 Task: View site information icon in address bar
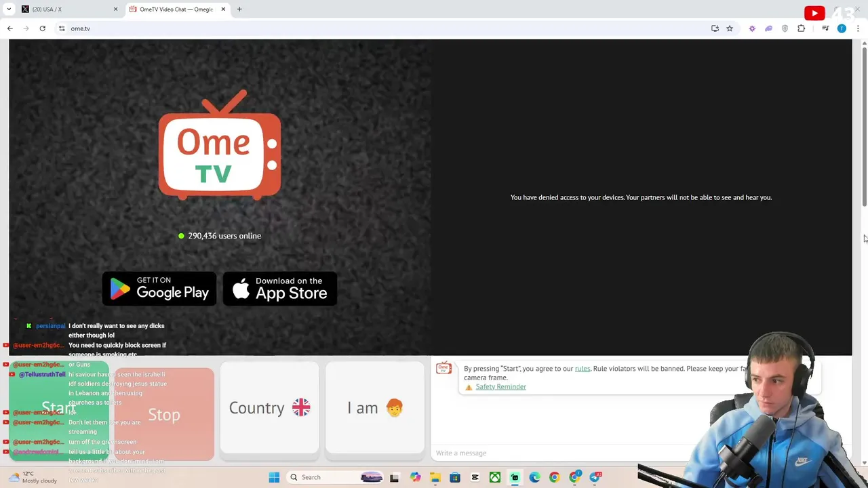point(62,28)
